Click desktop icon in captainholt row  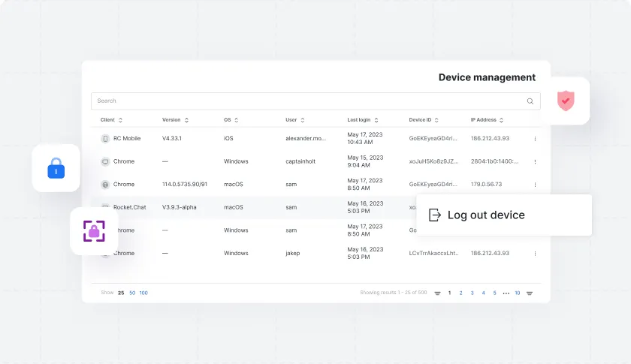coord(105,161)
